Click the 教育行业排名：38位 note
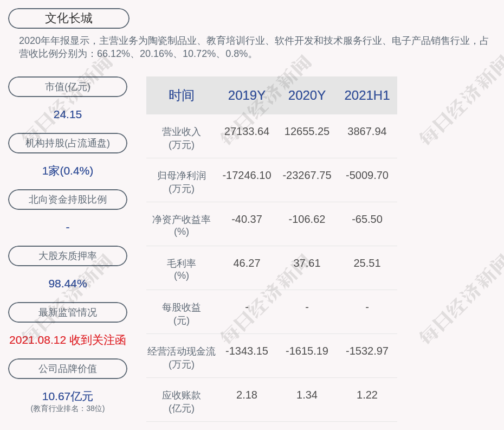This screenshot has width=504, height=430. tap(68, 408)
